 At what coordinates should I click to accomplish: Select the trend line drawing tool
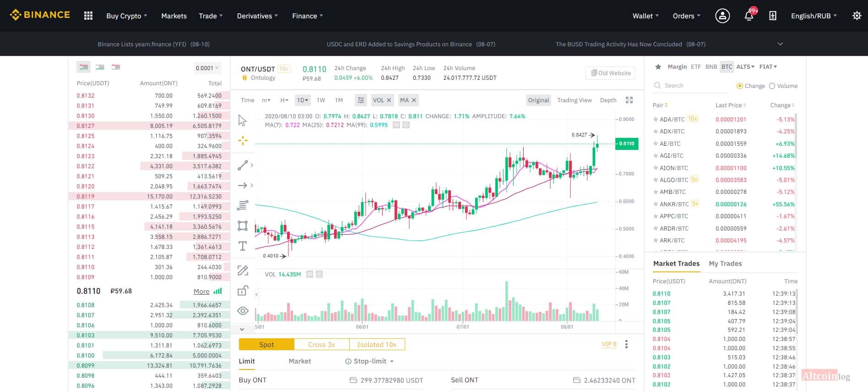(x=243, y=165)
